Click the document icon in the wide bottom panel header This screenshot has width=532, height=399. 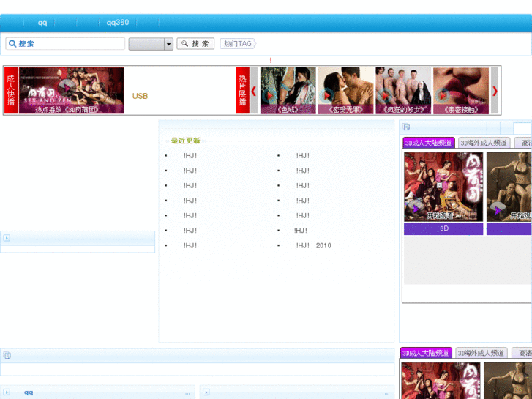[7, 355]
